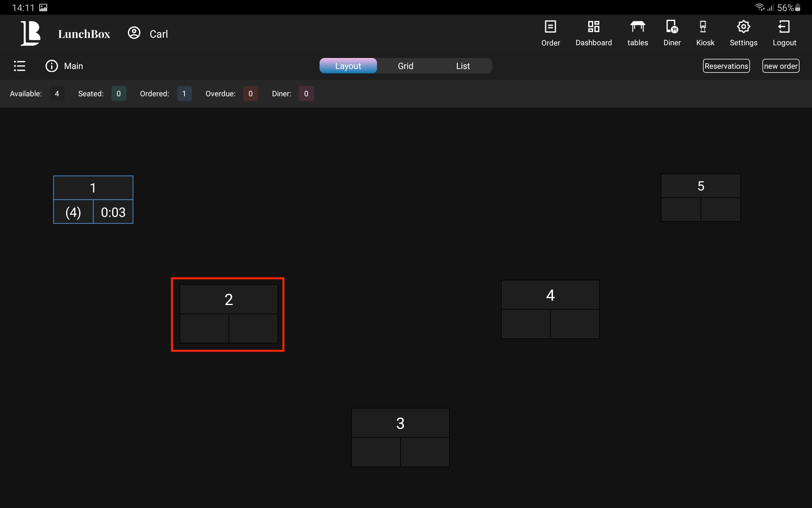Viewport: 812px width, 508px height.
Task: Open the Dashboard icon
Action: coord(593,27)
